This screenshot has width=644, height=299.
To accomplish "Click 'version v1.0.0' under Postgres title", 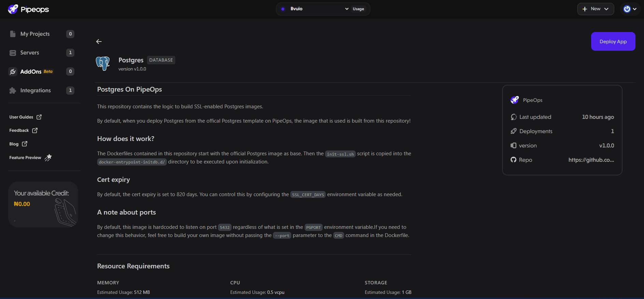I will pos(132,69).
